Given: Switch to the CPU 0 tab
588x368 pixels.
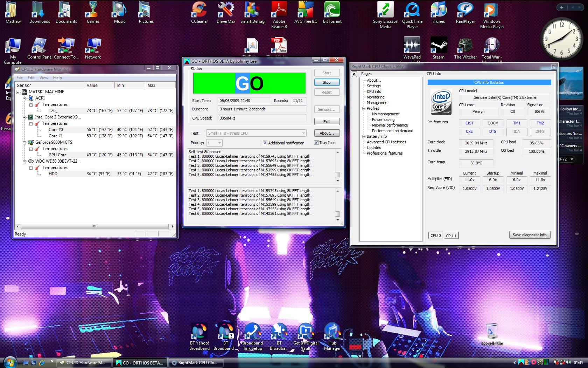Looking at the screenshot, I should point(436,235).
